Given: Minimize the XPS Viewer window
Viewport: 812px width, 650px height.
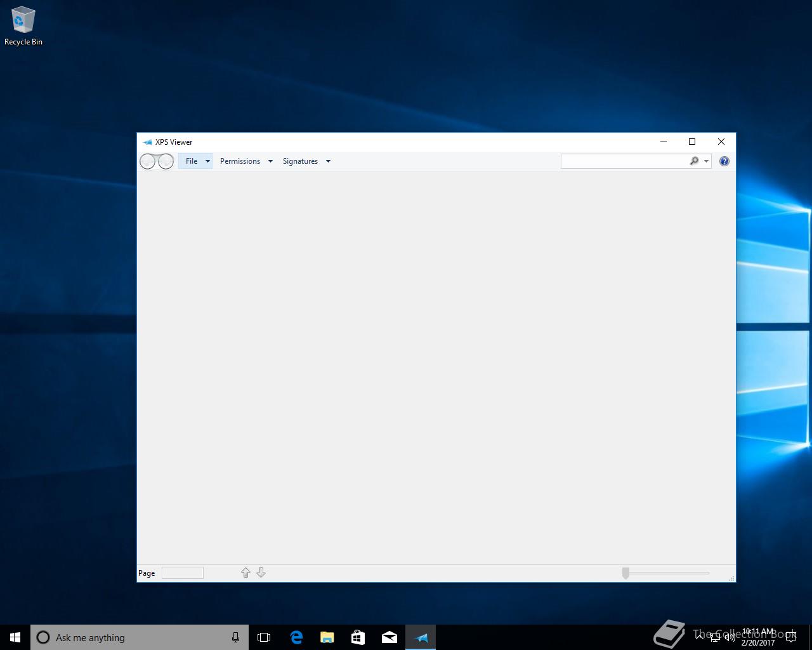Looking at the screenshot, I should tap(664, 142).
